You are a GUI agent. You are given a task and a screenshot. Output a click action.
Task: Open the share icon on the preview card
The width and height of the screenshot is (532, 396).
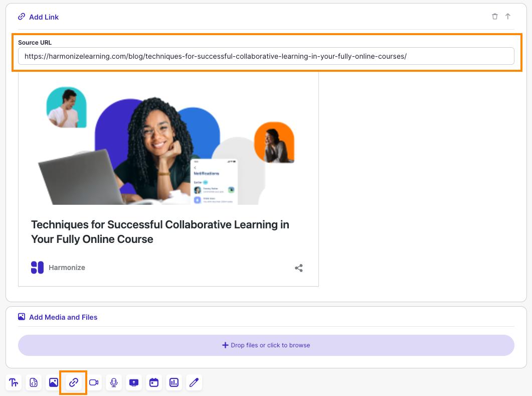[299, 268]
